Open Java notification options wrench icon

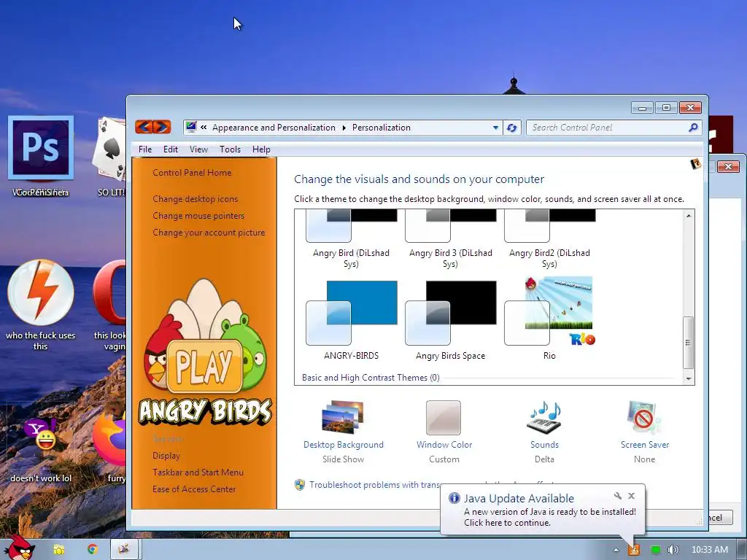617,496
